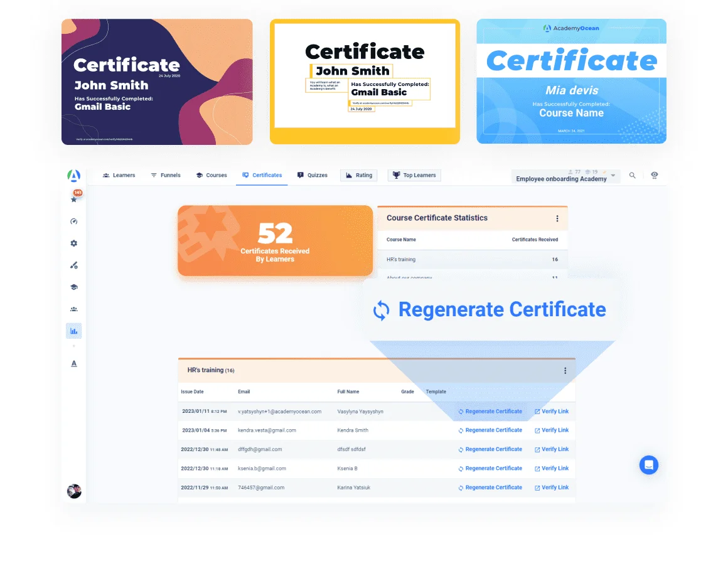Click the team learners icon in sidebar
Viewport: 728px width, 581px height.
(x=73, y=309)
